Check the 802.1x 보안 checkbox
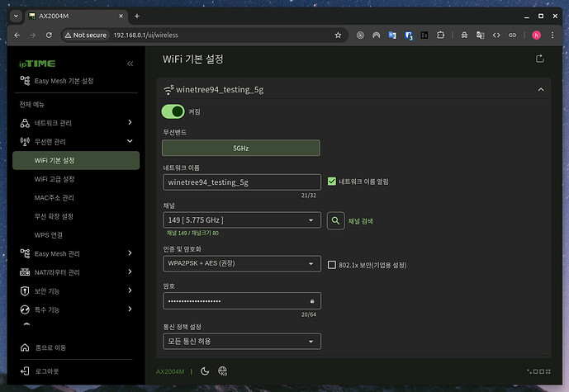 [332, 265]
